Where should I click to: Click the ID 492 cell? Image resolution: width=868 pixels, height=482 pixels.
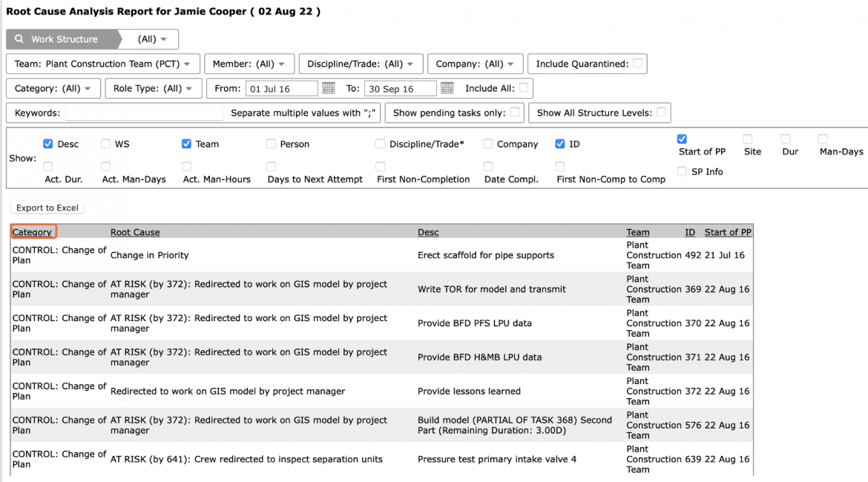pos(692,255)
